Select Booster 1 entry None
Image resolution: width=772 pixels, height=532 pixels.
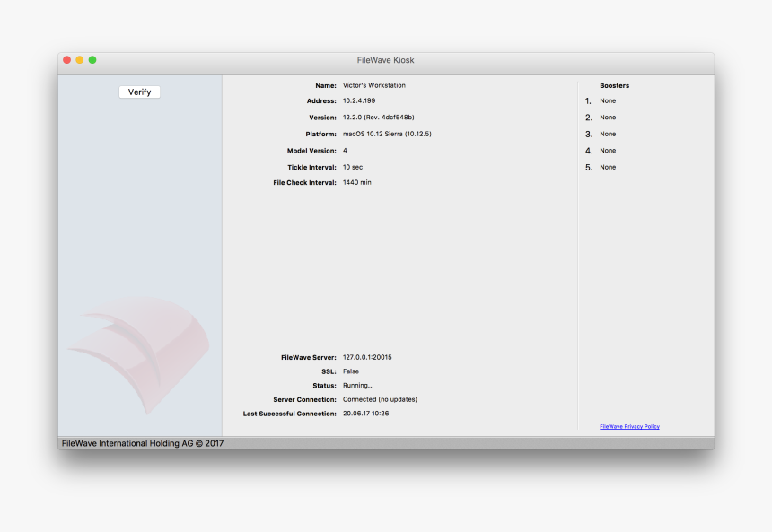click(x=608, y=100)
